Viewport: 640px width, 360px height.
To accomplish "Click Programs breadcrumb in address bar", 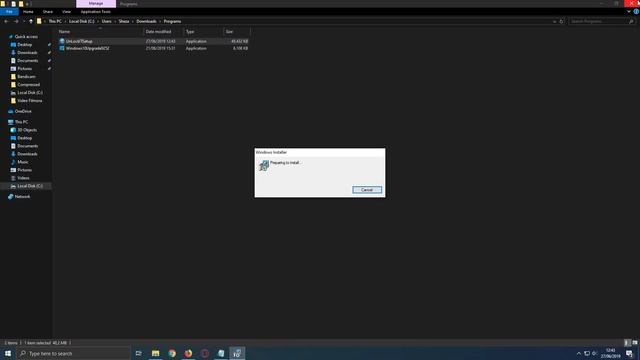I will 172,21.
